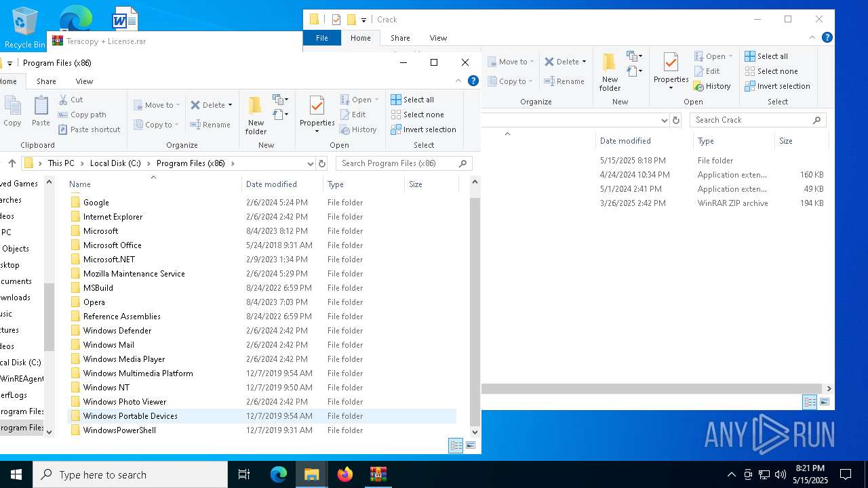The width and height of the screenshot is (868, 488).
Task: Expand breadcrumb arrow after Program Files (x86)
Action: tap(233, 163)
